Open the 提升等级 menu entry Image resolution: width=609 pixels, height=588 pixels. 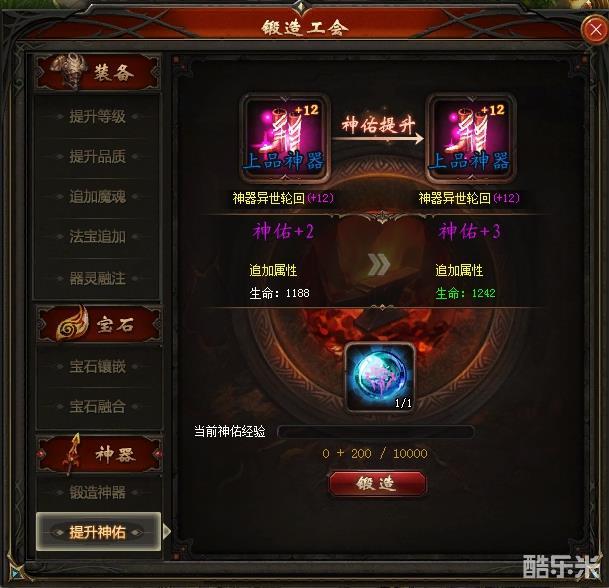coord(97,116)
